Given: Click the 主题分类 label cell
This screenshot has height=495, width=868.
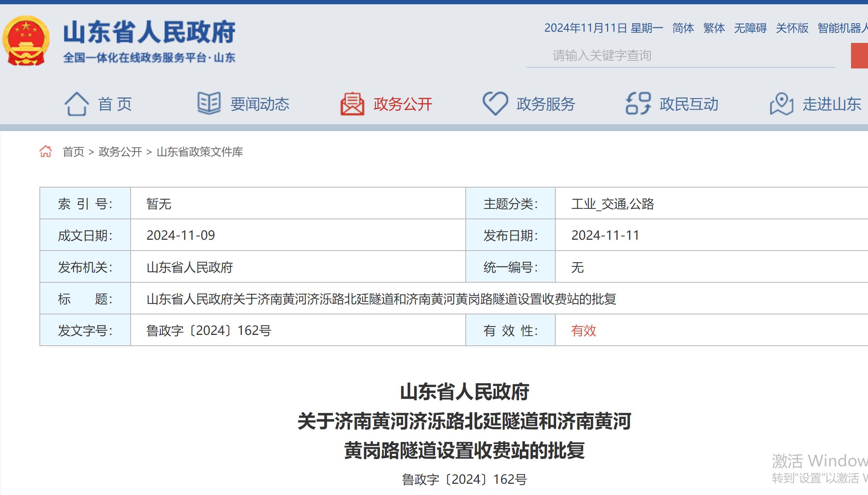Looking at the screenshot, I should [x=511, y=203].
